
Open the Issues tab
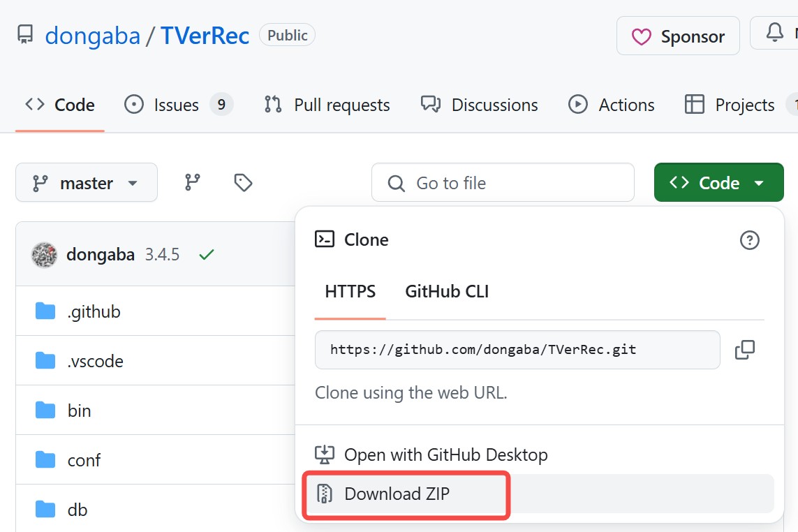(x=179, y=105)
